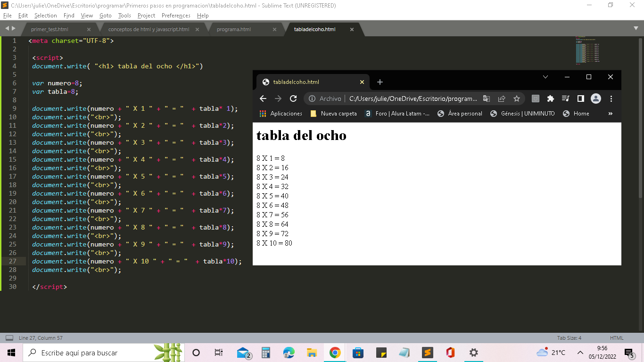Open Microsoft Office taskbar icon
The height and width of the screenshot is (362, 644).
click(x=450, y=353)
